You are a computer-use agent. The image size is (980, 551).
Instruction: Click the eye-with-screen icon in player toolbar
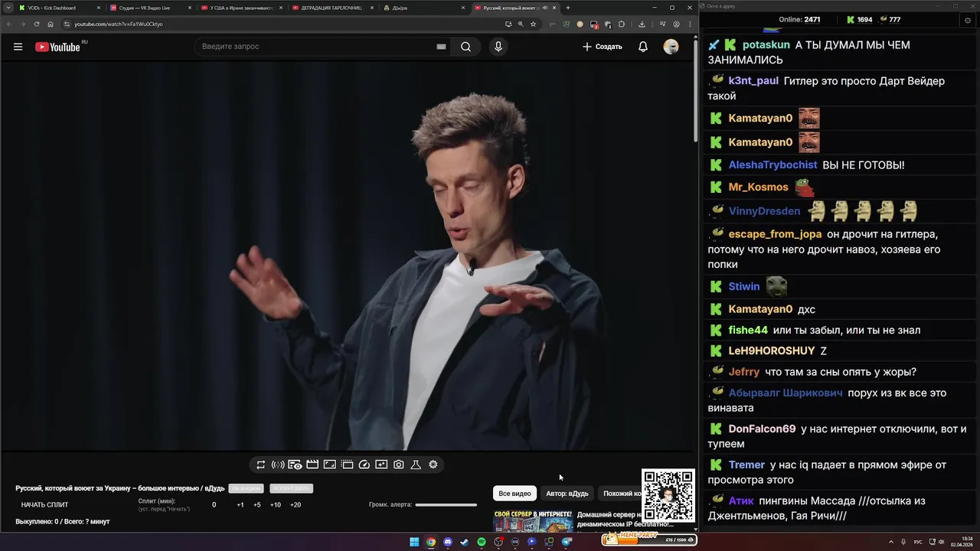pos(295,465)
